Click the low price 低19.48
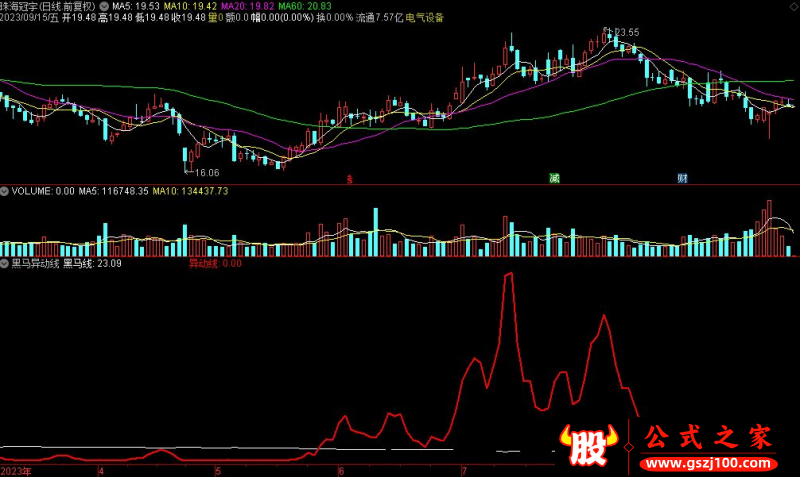 152,18
